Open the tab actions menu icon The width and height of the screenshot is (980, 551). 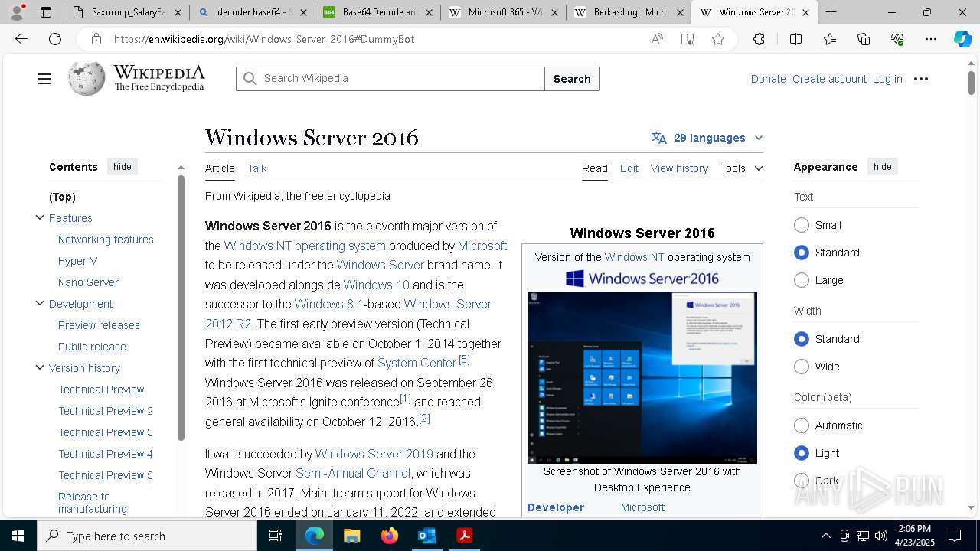click(46, 12)
